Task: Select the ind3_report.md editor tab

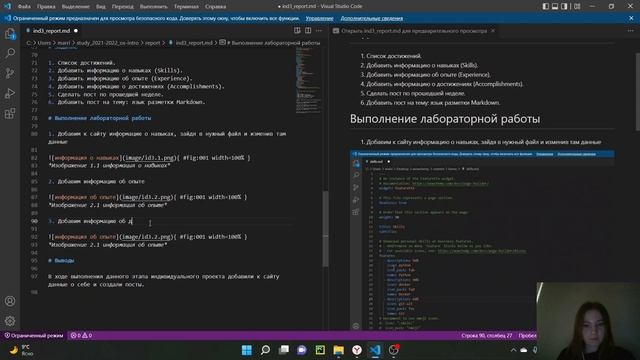Action: (51, 31)
